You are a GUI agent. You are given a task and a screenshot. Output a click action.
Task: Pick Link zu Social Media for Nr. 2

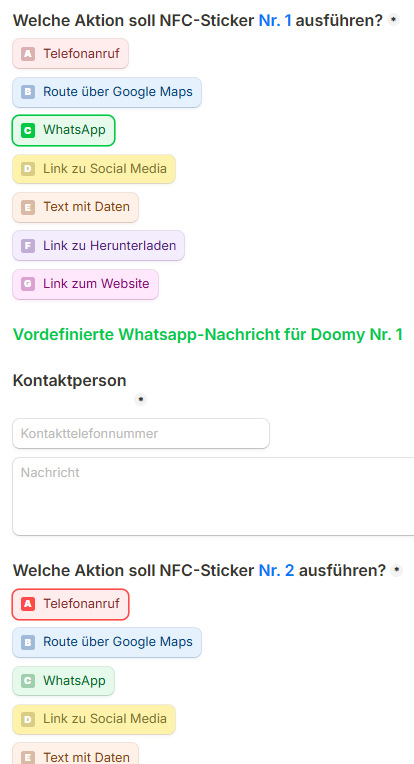tap(94, 719)
